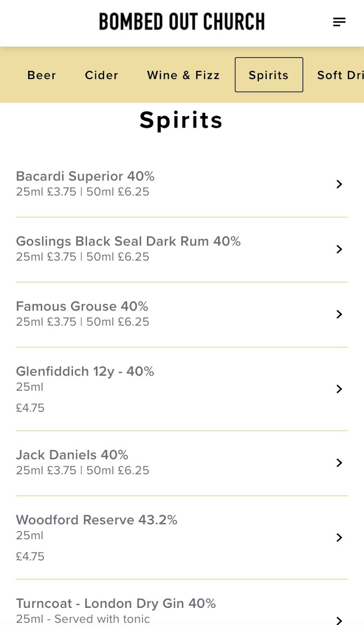This screenshot has height=625, width=364.
Task: Expand the Goslings Black Seal chevron
Action: point(339,249)
